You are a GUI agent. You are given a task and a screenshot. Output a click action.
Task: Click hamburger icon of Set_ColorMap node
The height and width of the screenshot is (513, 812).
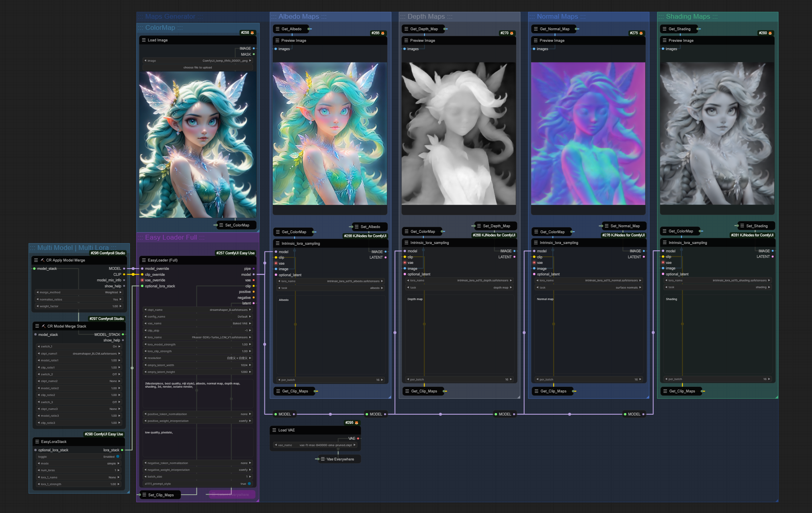[221, 225]
